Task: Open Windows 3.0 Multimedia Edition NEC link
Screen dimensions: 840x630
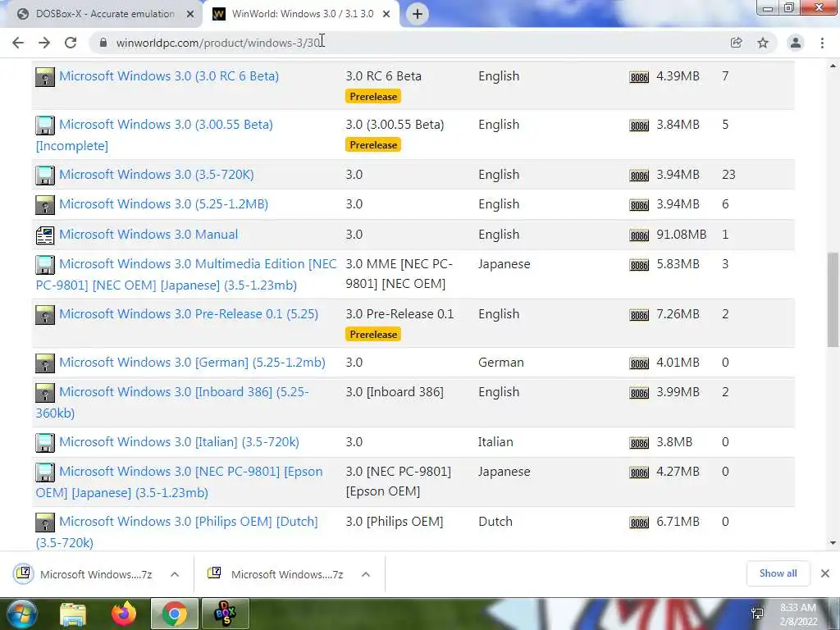Action: 186,274
